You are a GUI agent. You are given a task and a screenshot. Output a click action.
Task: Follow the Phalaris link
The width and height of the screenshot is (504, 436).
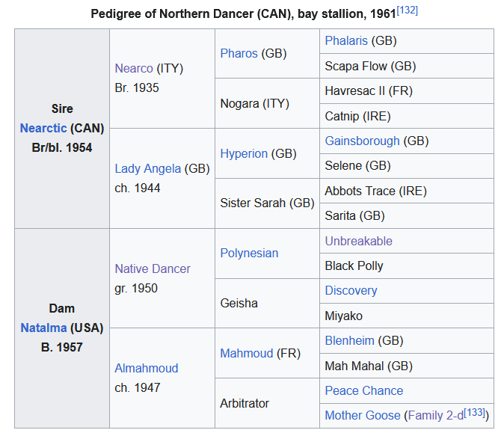346,41
